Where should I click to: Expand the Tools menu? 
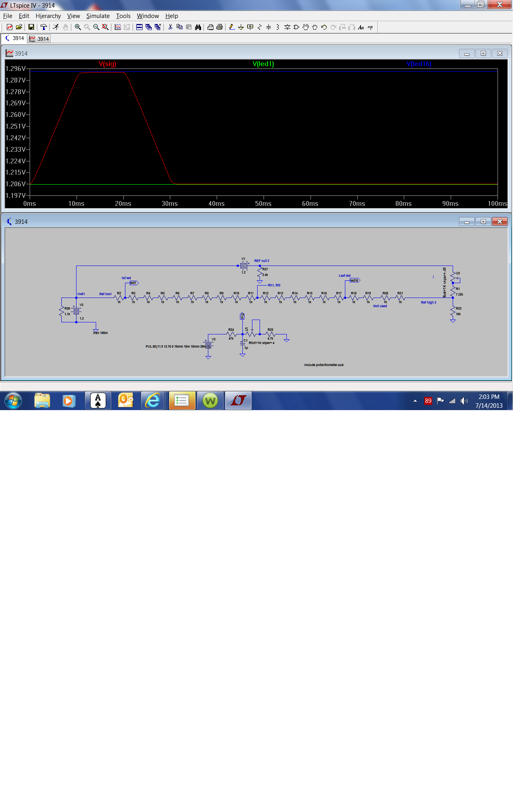tap(123, 16)
